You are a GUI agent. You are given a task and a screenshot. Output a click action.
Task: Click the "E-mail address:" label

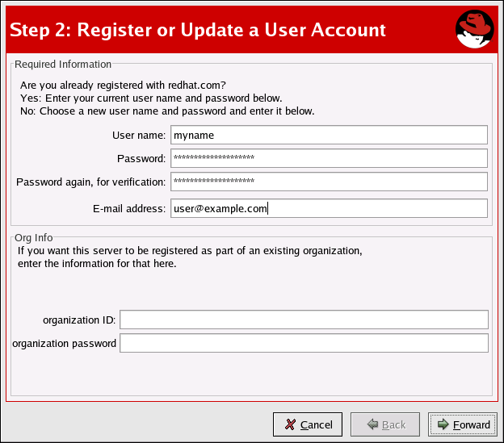point(129,209)
